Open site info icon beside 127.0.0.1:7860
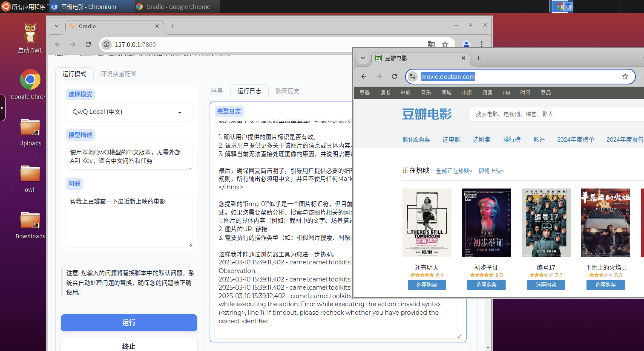 (107, 44)
